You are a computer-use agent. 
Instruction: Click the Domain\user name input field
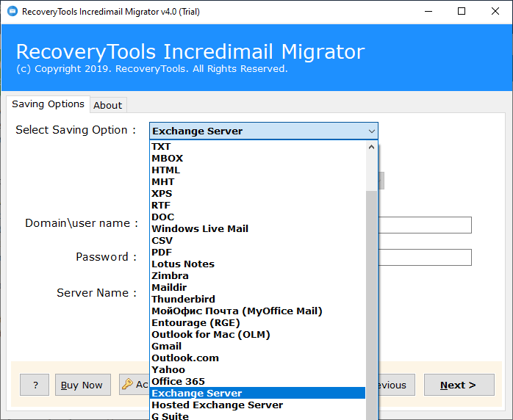click(x=425, y=225)
